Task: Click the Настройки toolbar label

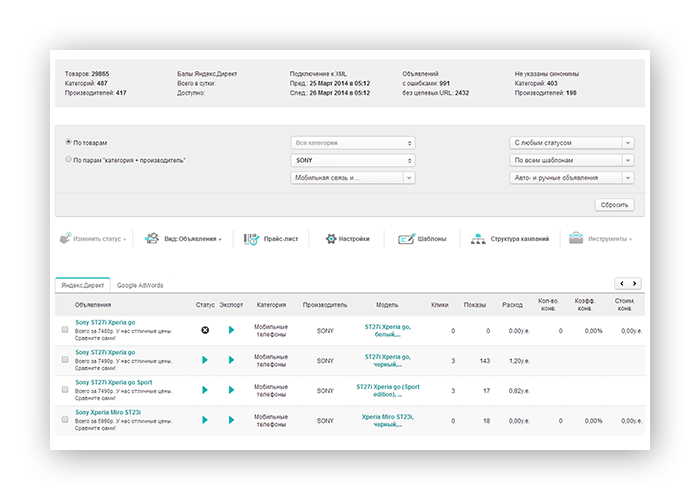Action: coord(354,239)
